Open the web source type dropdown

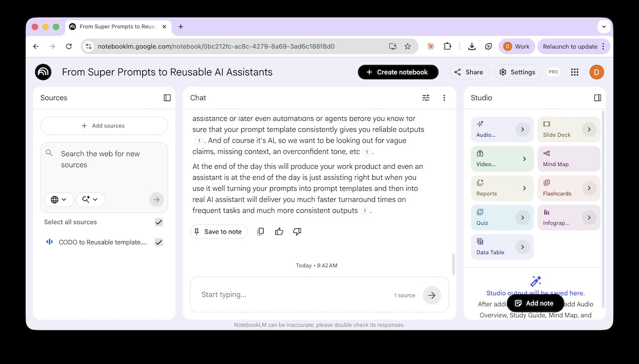pyautogui.click(x=59, y=200)
